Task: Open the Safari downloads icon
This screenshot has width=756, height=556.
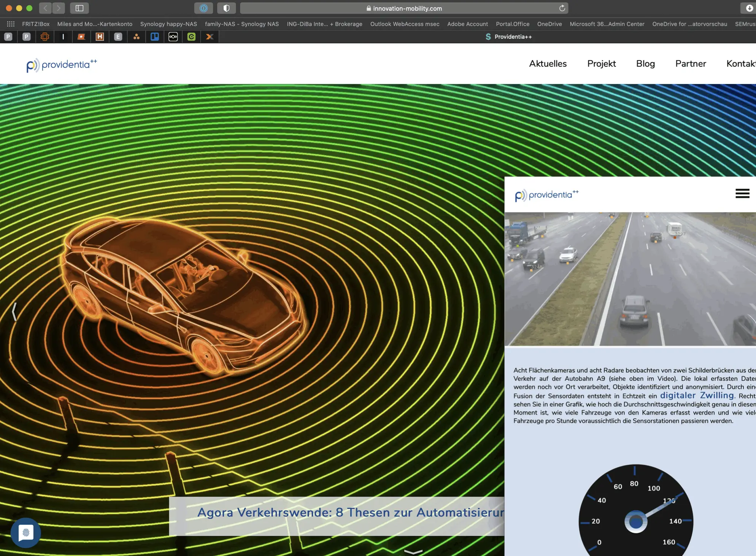Action: (x=749, y=8)
